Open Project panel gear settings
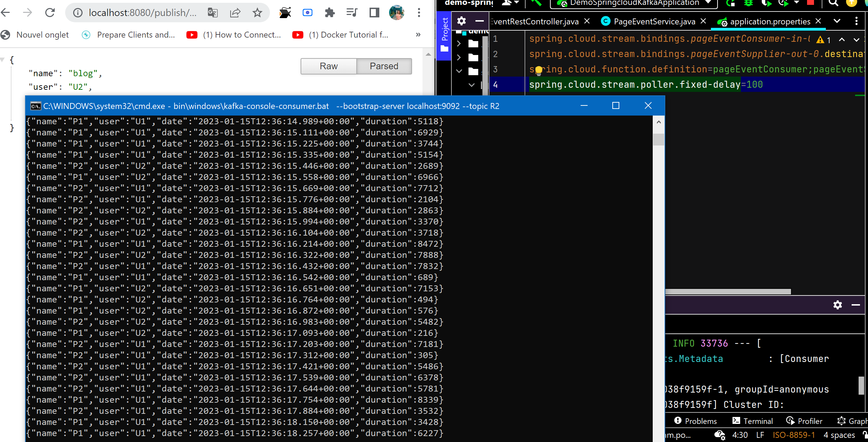Image resolution: width=868 pixels, height=442 pixels. click(462, 21)
